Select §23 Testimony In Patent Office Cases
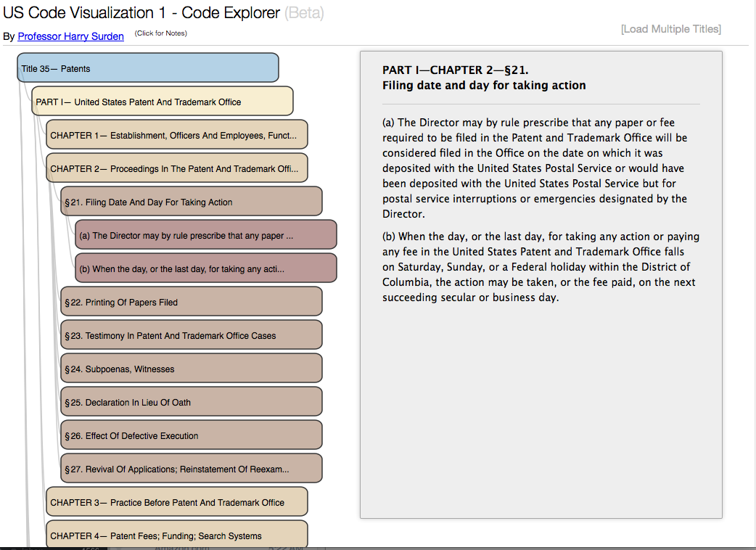This screenshot has width=756, height=550. [191, 334]
